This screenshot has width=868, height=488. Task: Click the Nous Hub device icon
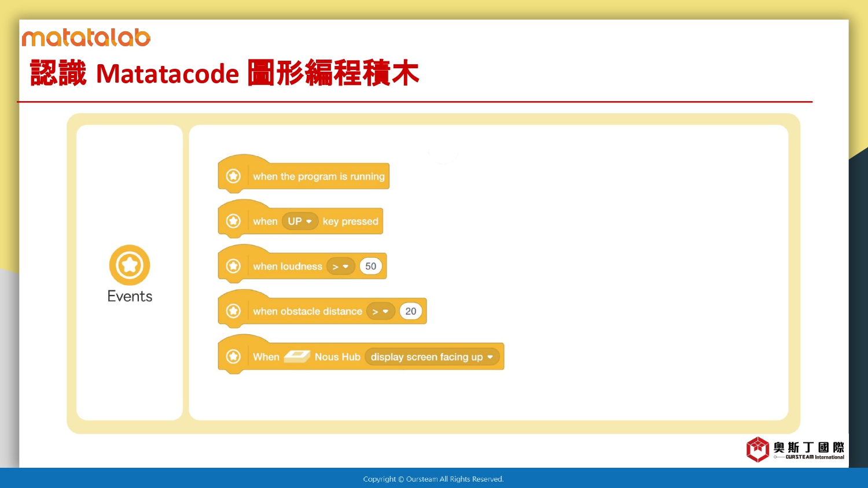pos(297,356)
